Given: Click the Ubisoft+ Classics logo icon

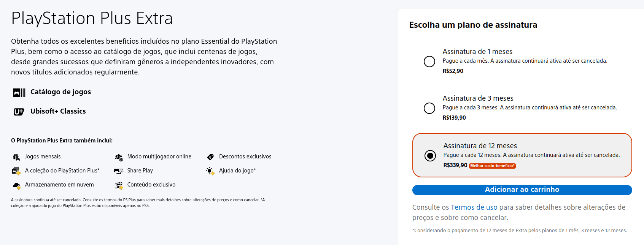Looking at the screenshot, I should [x=19, y=112].
